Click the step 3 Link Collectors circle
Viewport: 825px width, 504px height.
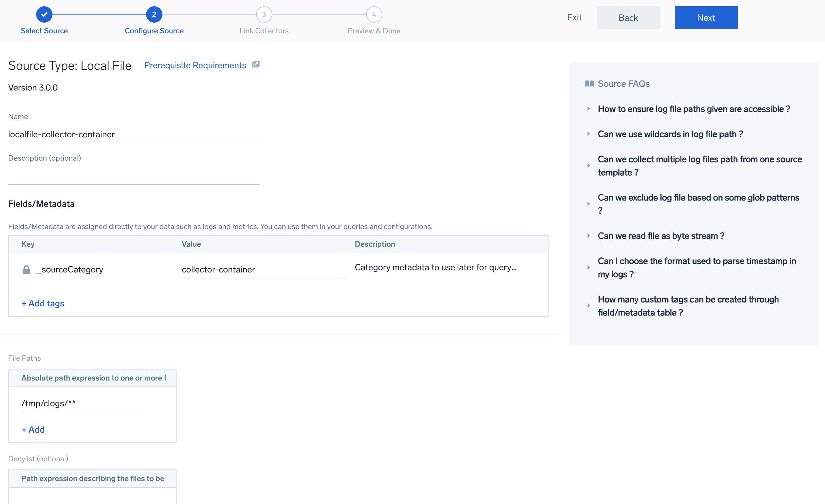264,14
